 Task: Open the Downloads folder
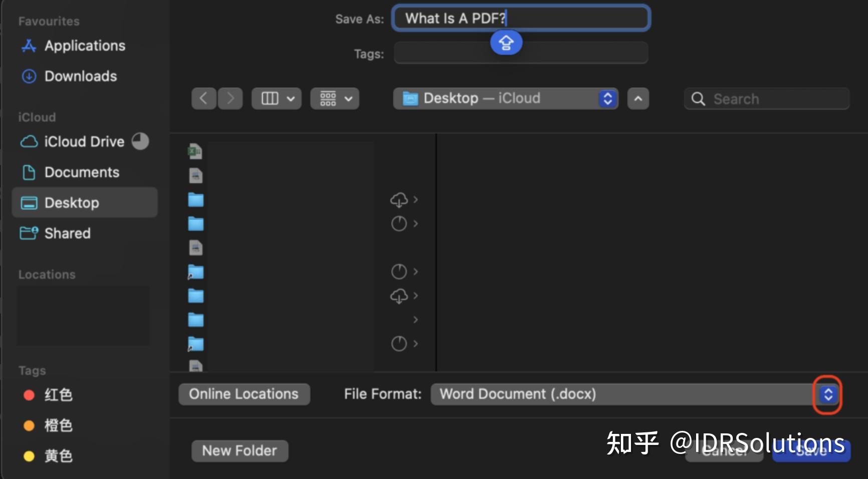click(80, 76)
